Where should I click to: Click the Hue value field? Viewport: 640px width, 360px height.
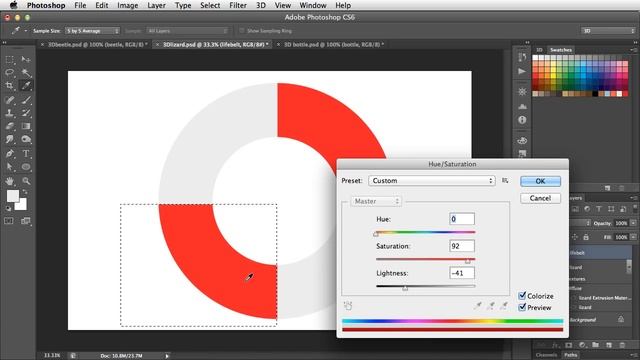coord(462,219)
